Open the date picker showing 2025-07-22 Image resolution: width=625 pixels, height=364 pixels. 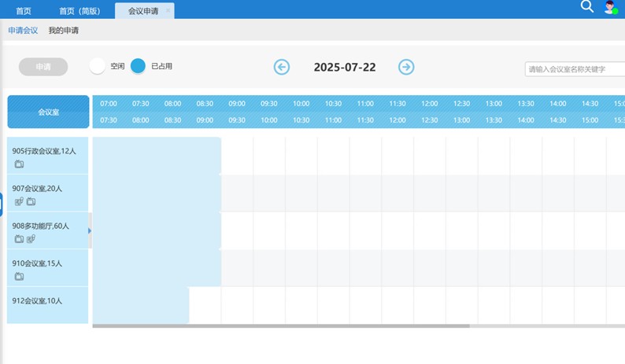[x=344, y=68]
